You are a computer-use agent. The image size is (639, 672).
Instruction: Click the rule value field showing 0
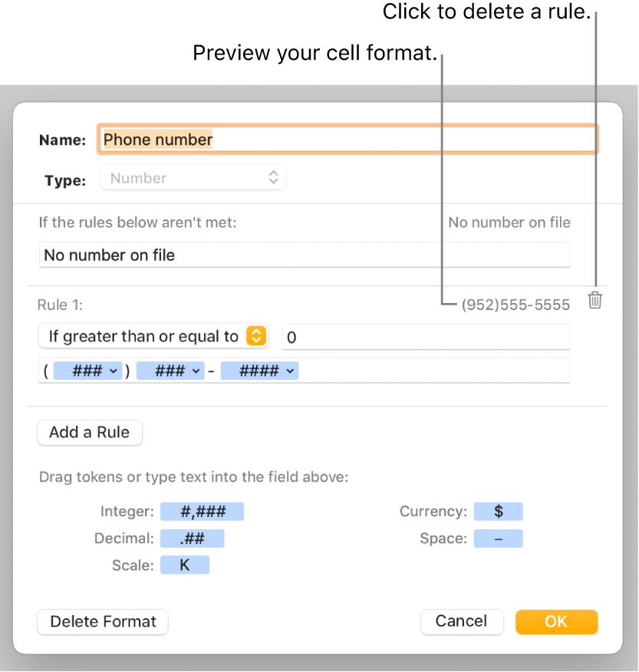[426, 336]
